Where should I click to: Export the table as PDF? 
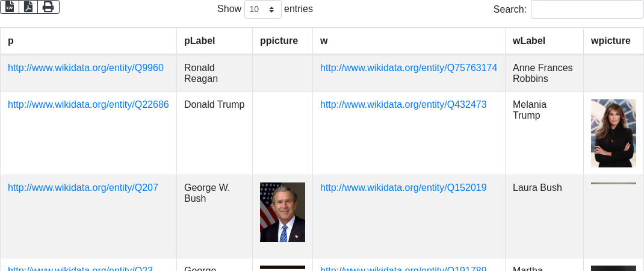pos(28,7)
